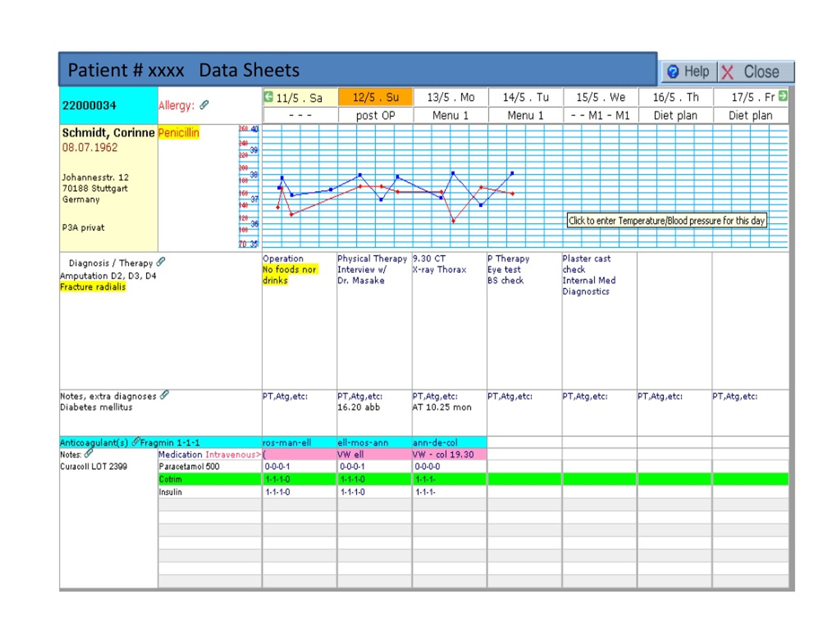This screenshot has width=840, height=630.
Task: Click the '- - -' diet cell under 11/5
Action: [300, 115]
